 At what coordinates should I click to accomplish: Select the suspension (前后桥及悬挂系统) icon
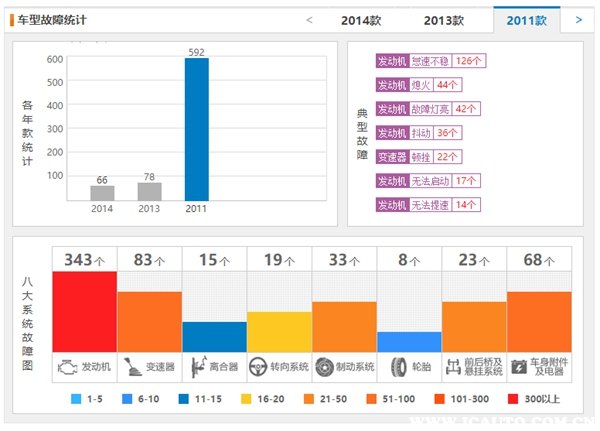(x=455, y=367)
